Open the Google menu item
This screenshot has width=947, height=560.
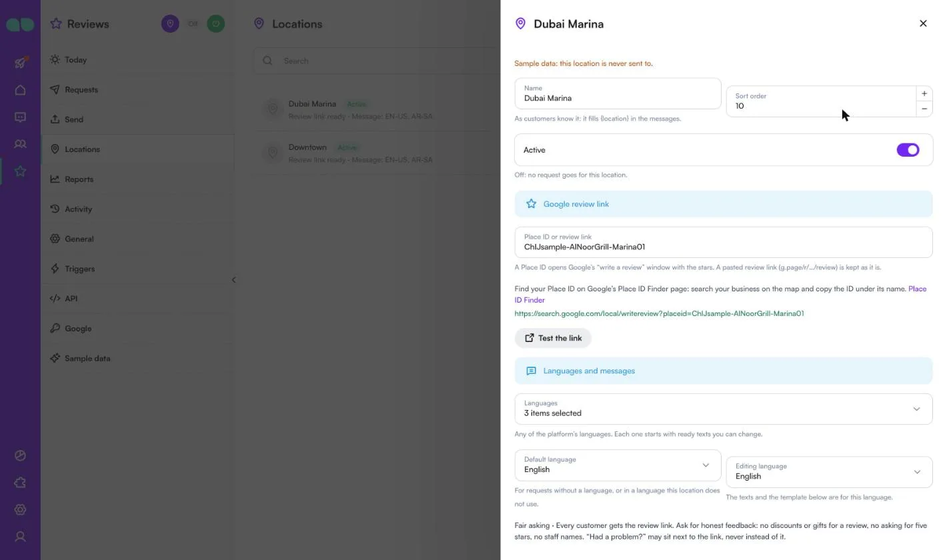[x=138, y=329]
